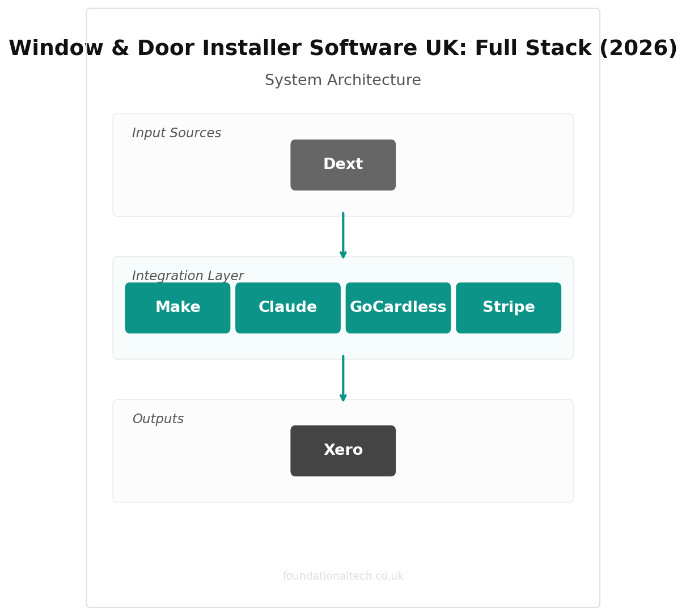This screenshot has width=686, height=616.
Task: Select the Make integration box
Action: coord(177,308)
